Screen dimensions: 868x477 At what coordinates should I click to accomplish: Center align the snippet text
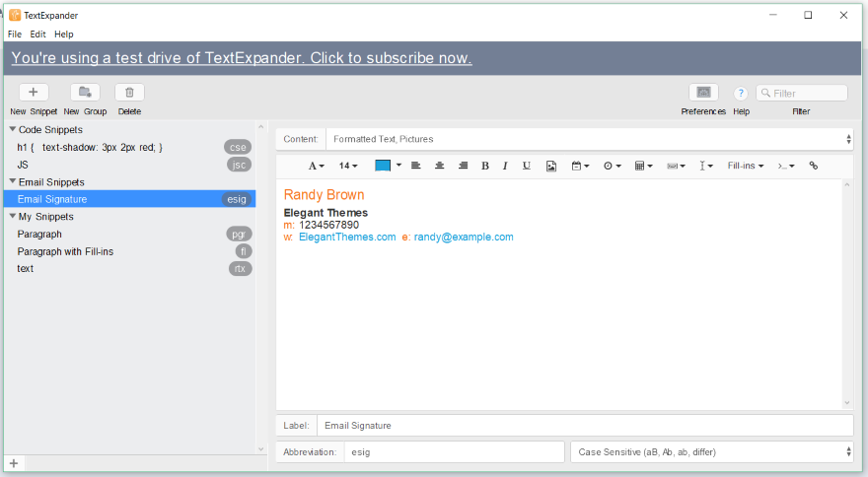tap(440, 166)
